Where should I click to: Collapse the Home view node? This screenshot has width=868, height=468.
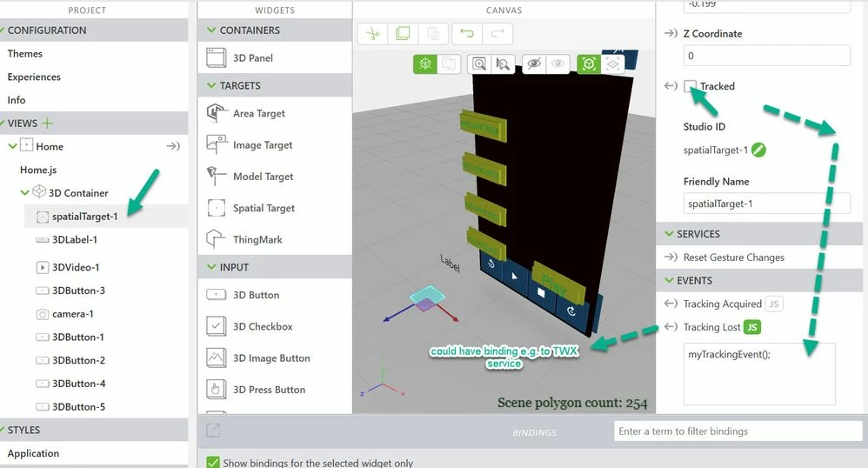click(12, 146)
